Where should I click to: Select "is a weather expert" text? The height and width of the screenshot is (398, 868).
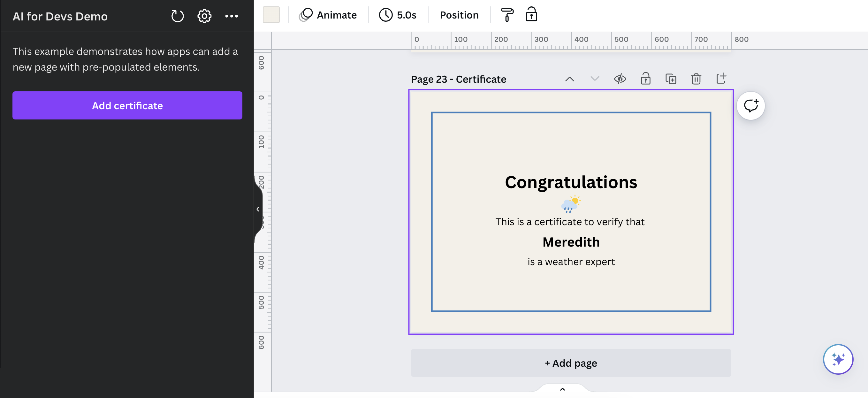[x=571, y=262]
